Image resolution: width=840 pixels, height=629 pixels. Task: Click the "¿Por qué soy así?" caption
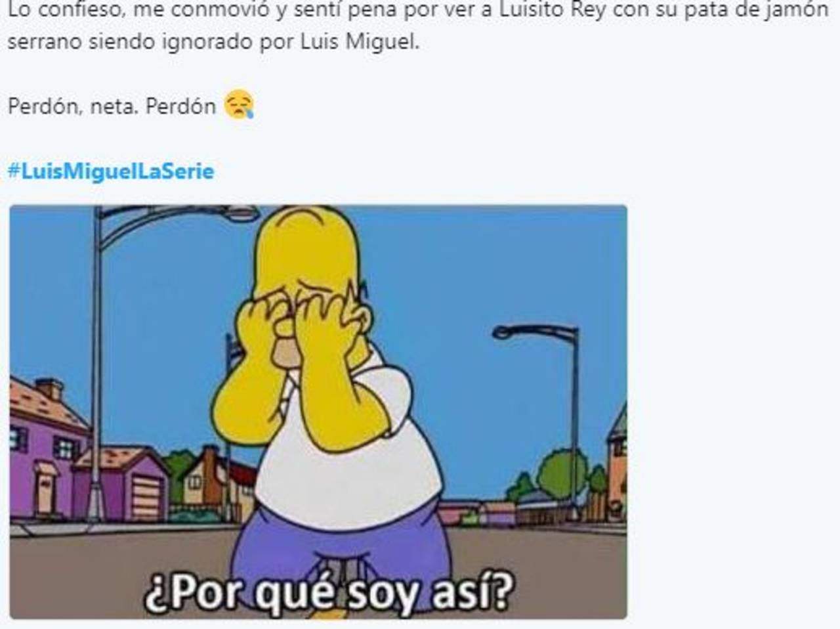(x=329, y=592)
